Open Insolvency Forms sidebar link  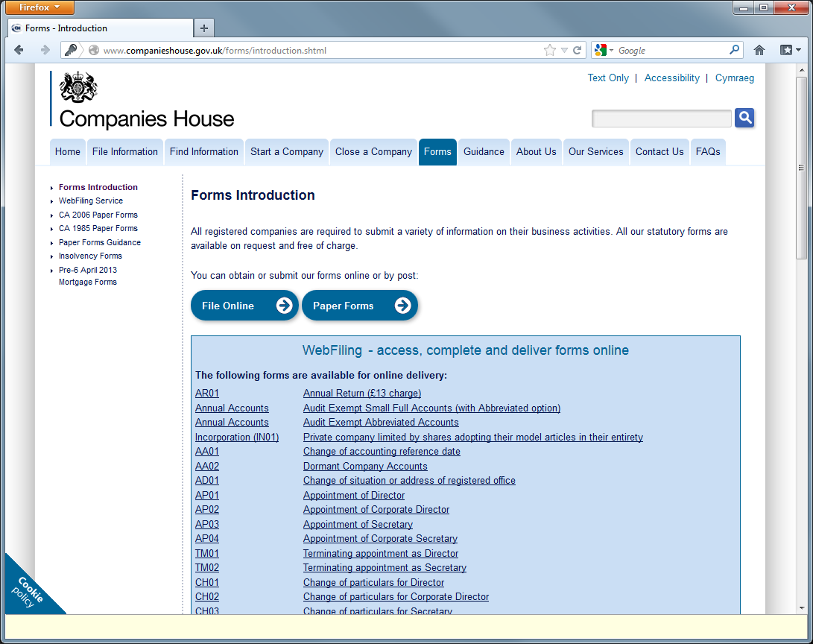(90, 256)
